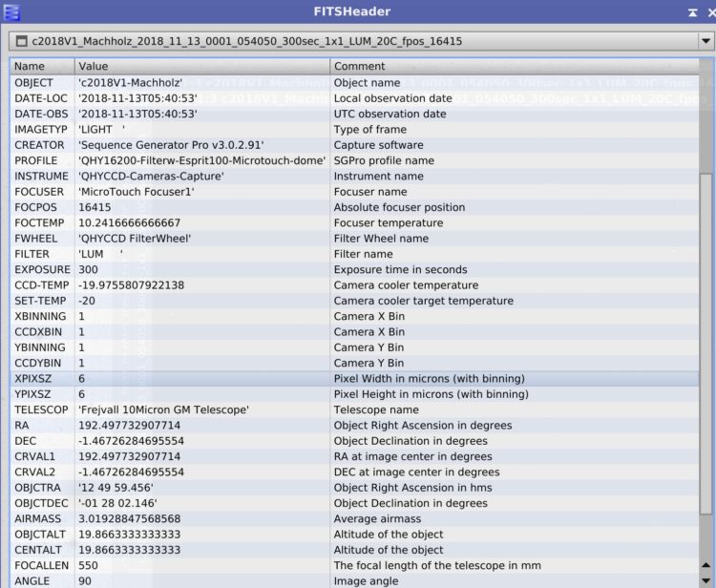Image resolution: width=716 pixels, height=588 pixels.
Task: Select the DATE-LOC row
Action: 354,98
